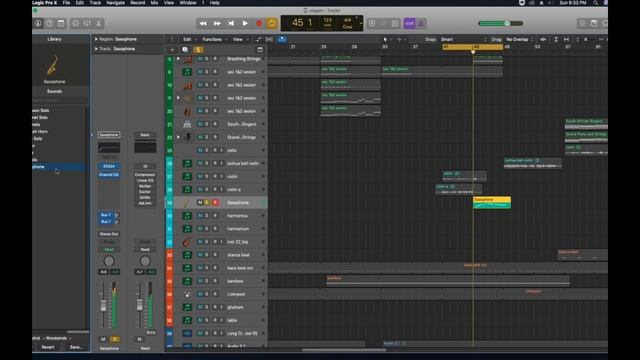
Task: Click the blue Catch Playhead icon
Action: tap(282, 40)
